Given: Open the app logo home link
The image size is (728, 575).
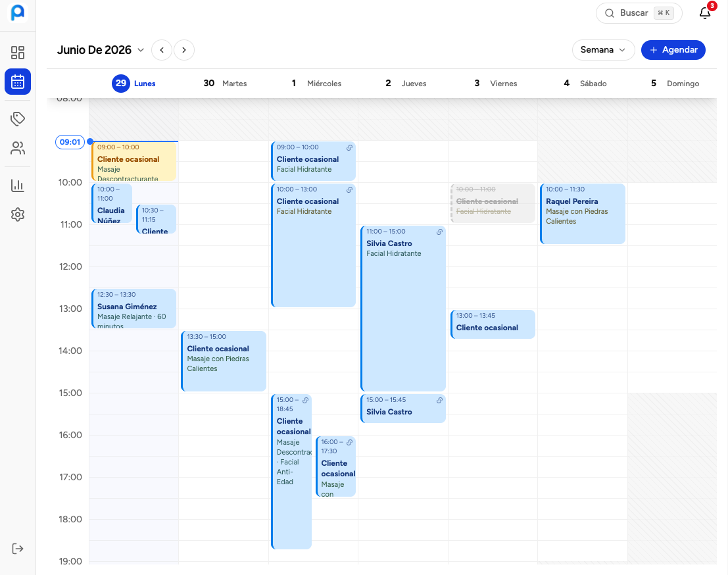Looking at the screenshot, I should point(18,12).
